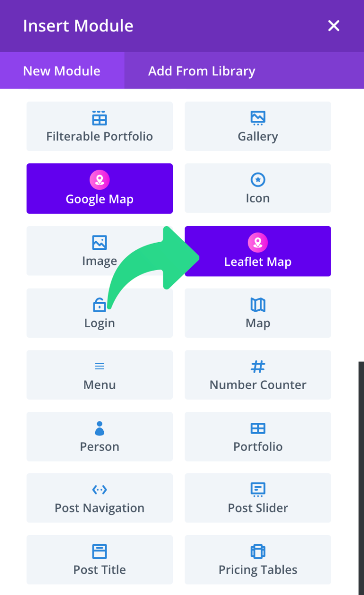Click the Icon module star icon
364x595 pixels.
pyautogui.click(x=257, y=179)
